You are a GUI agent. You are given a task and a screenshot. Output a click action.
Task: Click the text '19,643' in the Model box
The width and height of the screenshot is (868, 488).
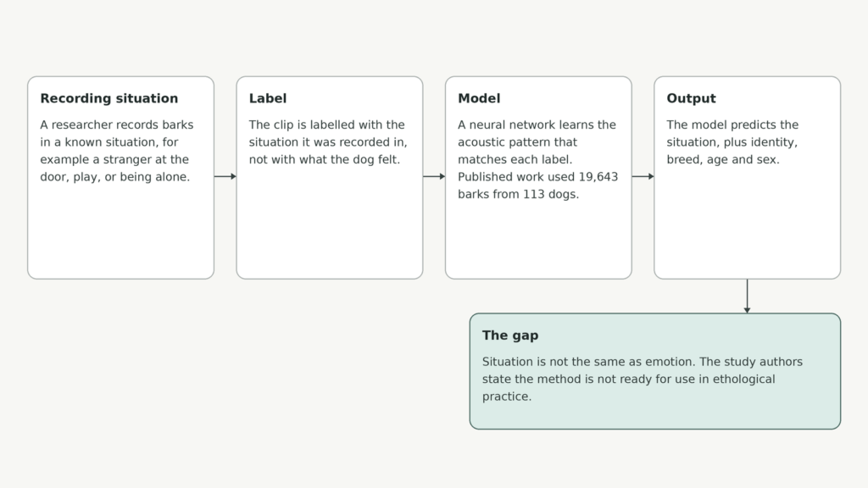click(x=598, y=177)
